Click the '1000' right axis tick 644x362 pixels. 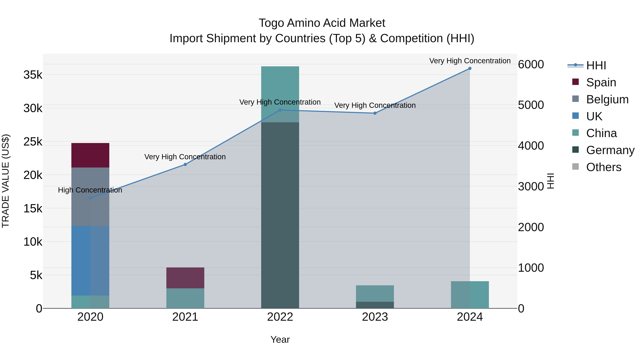pyautogui.click(x=531, y=268)
